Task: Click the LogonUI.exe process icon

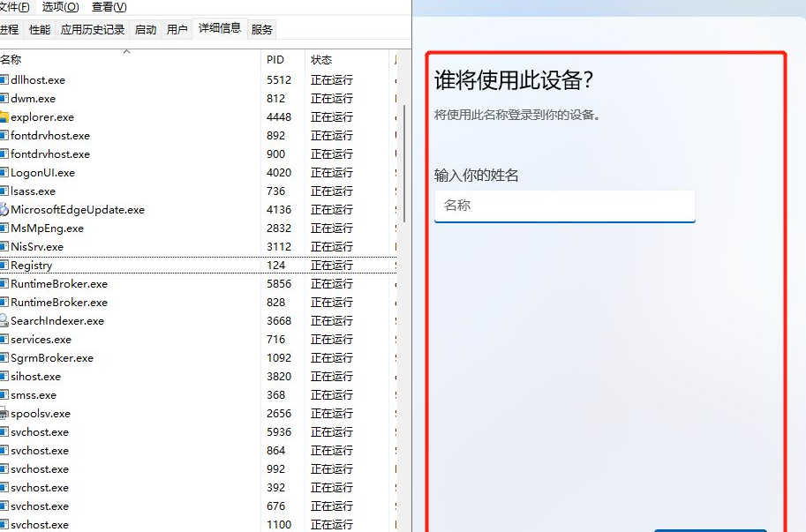Action: 4,173
